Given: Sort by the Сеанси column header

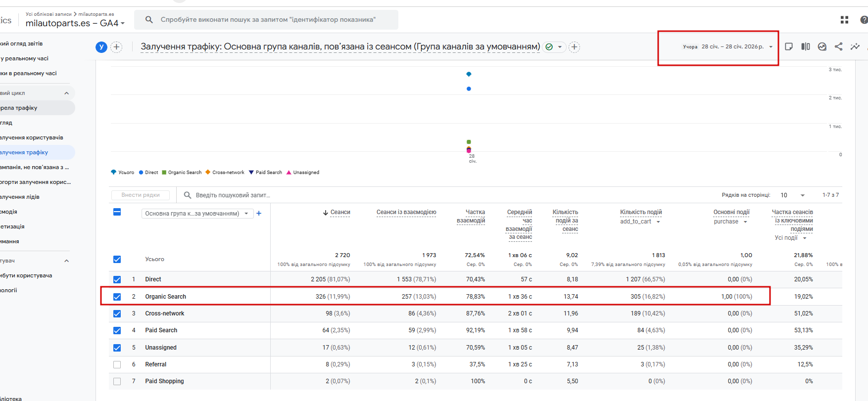Looking at the screenshot, I should click(x=339, y=212).
